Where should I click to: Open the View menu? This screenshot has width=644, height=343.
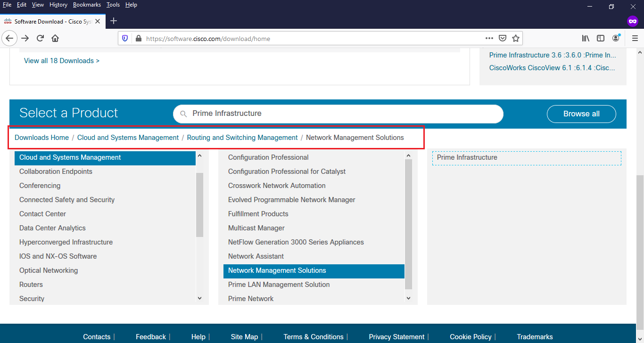[38, 5]
